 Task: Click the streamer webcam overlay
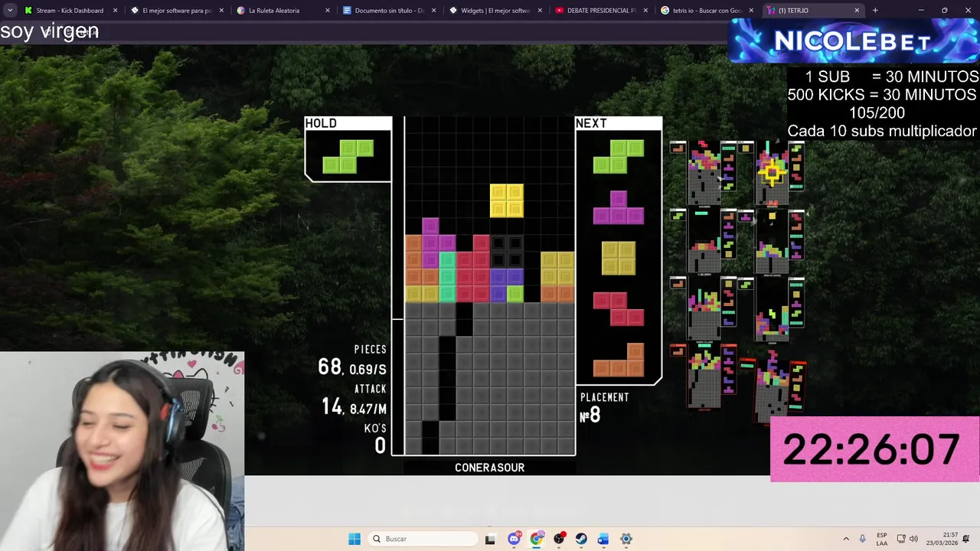(x=122, y=452)
